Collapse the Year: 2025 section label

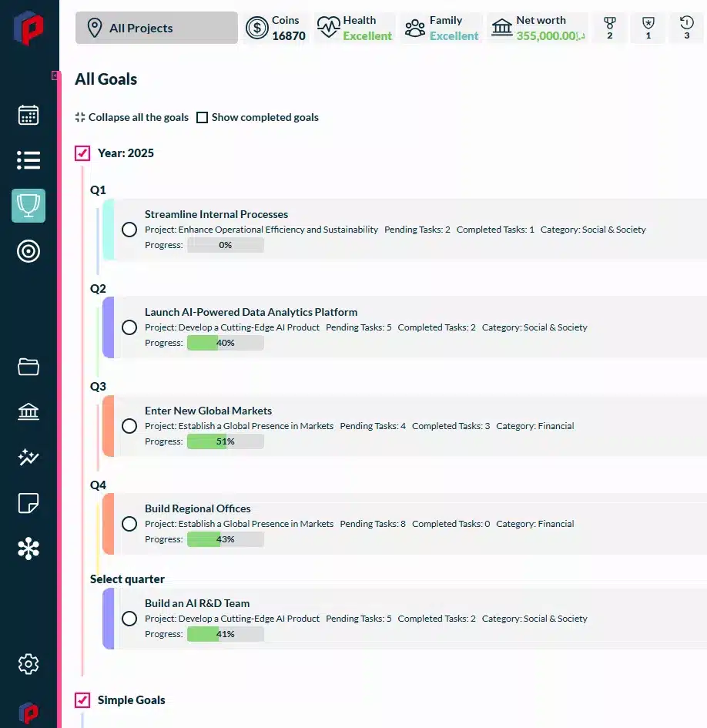pos(126,153)
